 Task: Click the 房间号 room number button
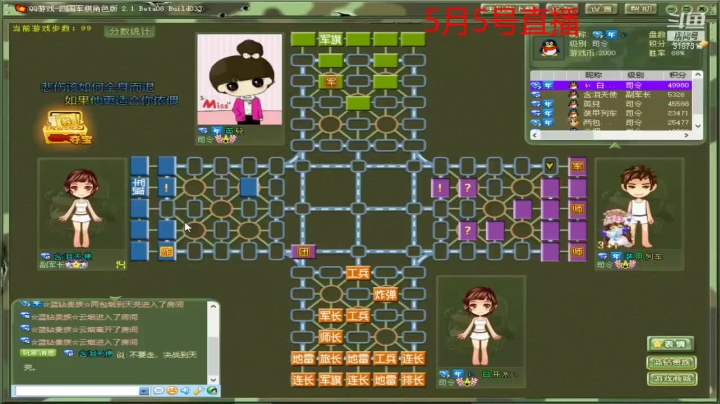pos(686,36)
